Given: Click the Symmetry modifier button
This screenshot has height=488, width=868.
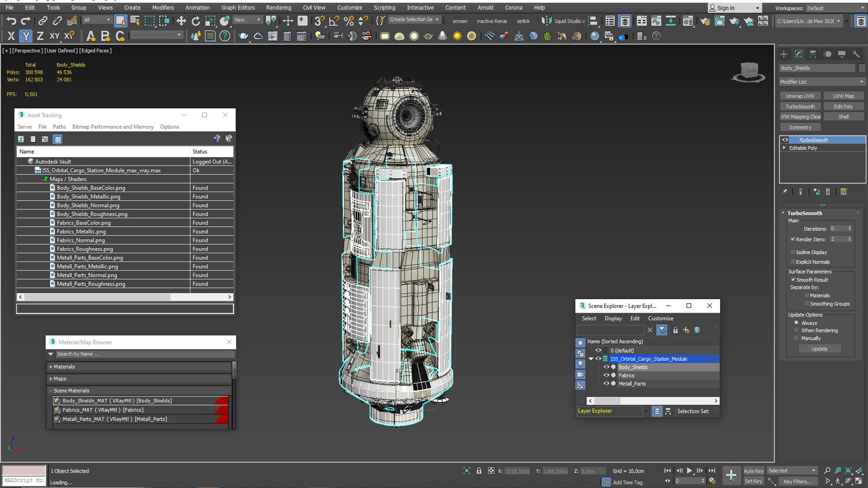Looking at the screenshot, I should click(x=800, y=127).
